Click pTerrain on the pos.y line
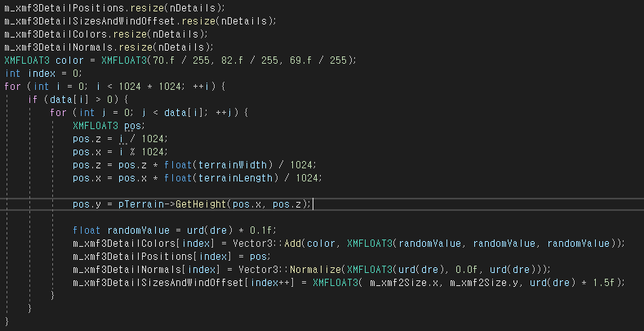644x331 pixels. coord(141,204)
